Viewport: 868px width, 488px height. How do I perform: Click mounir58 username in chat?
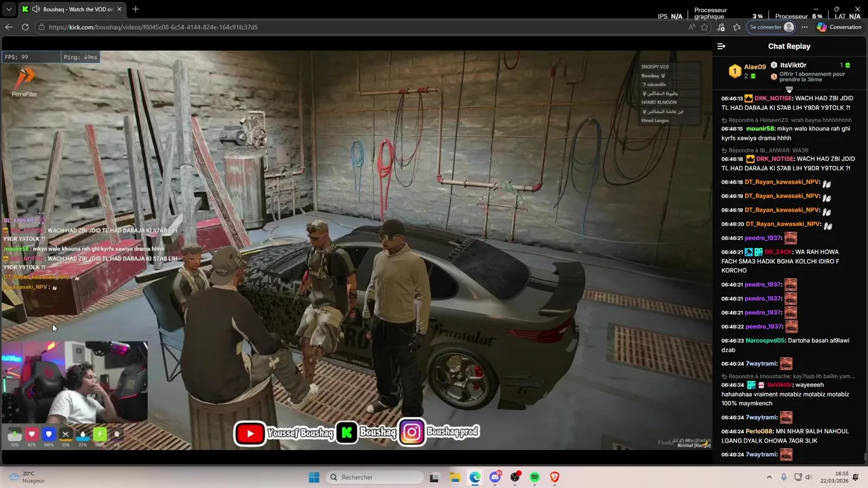[x=759, y=129]
